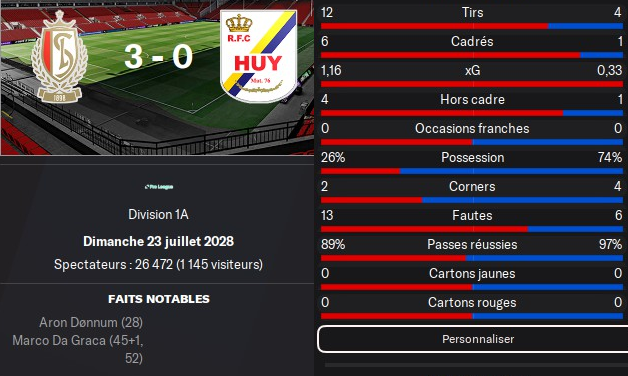Screen dimensions: 628x376
Task: Click the Pro League competition logo
Action: coord(159,187)
